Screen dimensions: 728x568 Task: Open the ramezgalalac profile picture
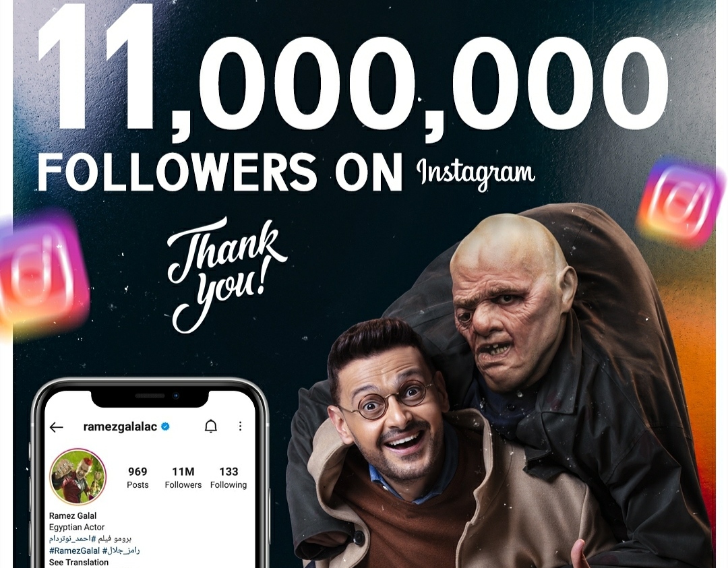coord(78,476)
